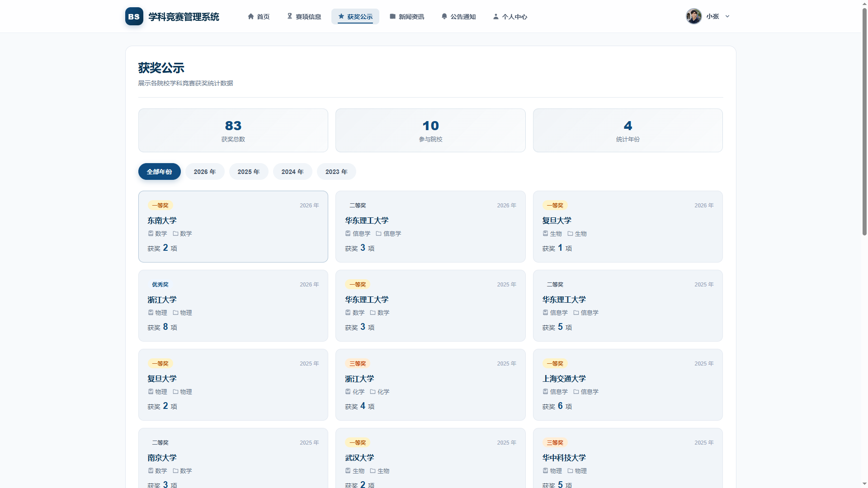This screenshot has height=488, width=868.
Task: Filter awards by 2026 年
Action: (205, 172)
